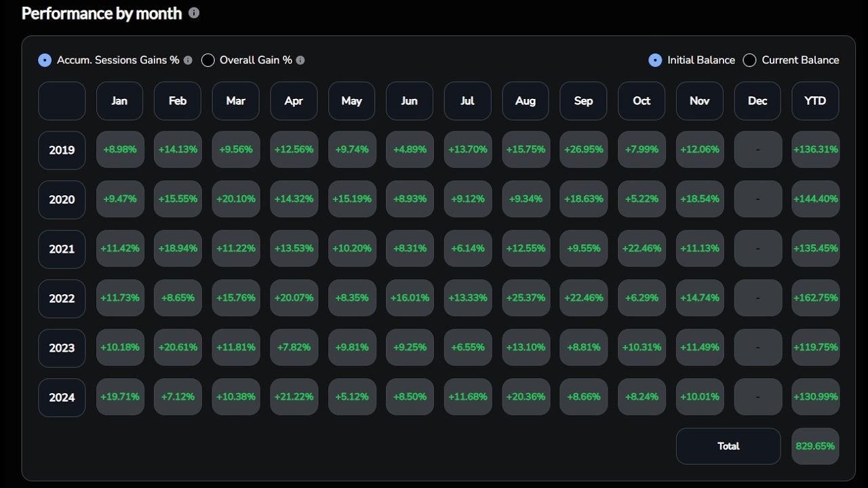This screenshot has width=868, height=488.
Task: Select Initial Balance radio button
Action: 655,60
